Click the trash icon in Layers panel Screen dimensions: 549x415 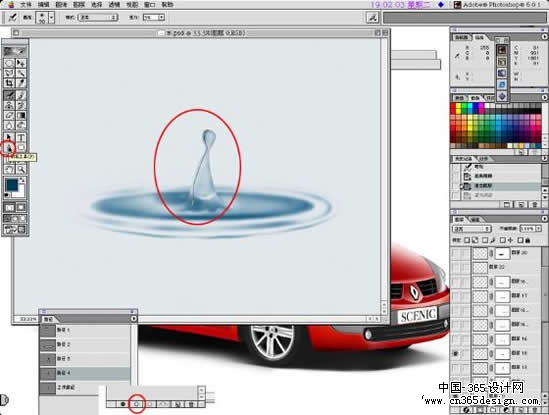pos(534,409)
